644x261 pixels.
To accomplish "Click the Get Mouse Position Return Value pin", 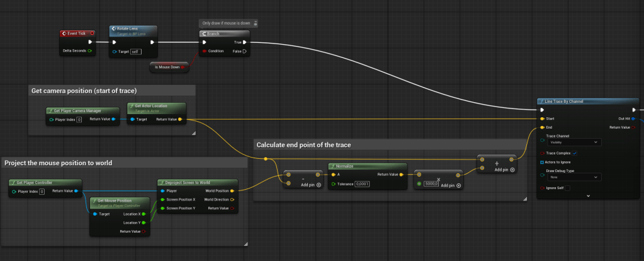I will [x=143, y=231].
